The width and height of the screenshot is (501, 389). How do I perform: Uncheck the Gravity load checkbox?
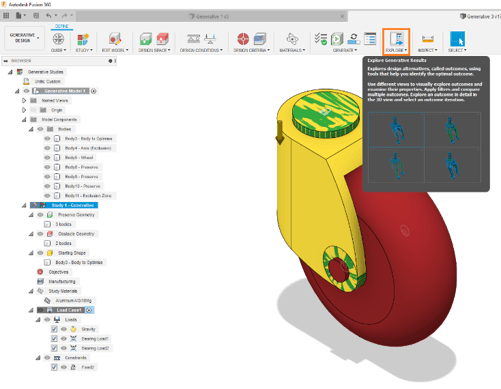pos(54,329)
